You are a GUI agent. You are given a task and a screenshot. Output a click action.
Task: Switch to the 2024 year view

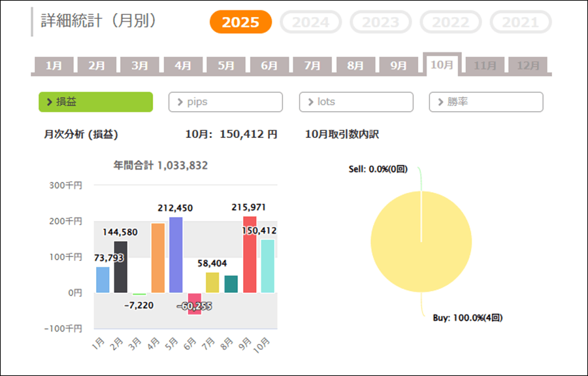coord(310,22)
